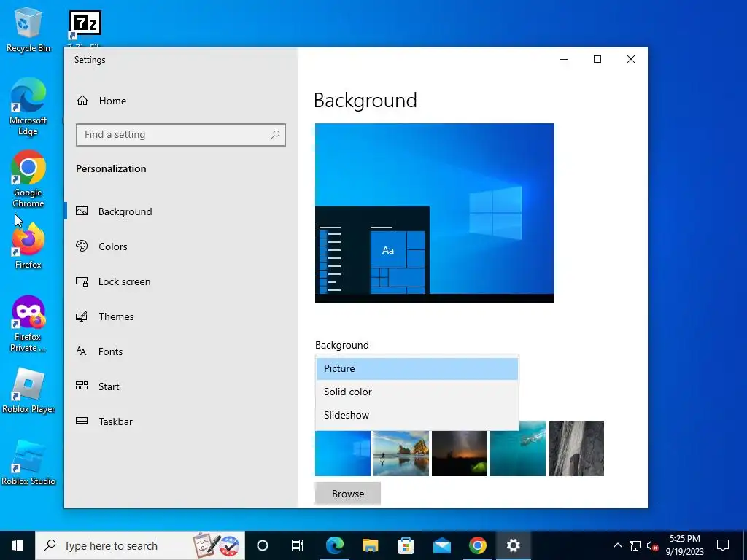The image size is (747, 560).
Task: Open Cortana from the taskbar
Action: point(263,545)
